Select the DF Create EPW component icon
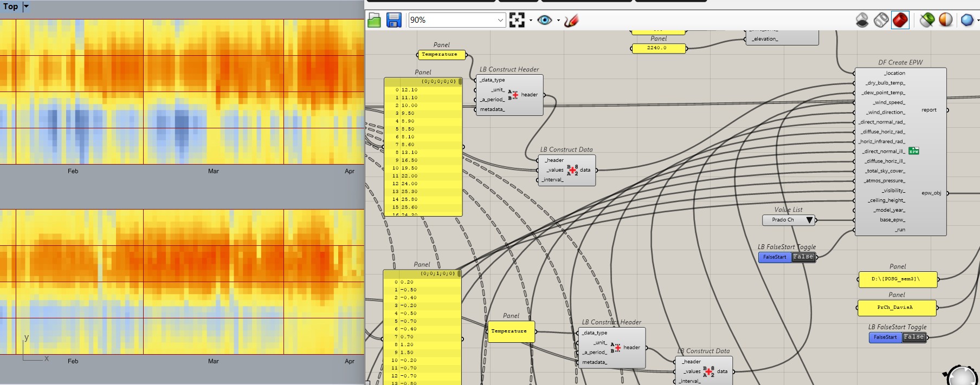980x385 pixels. click(914, 151)
